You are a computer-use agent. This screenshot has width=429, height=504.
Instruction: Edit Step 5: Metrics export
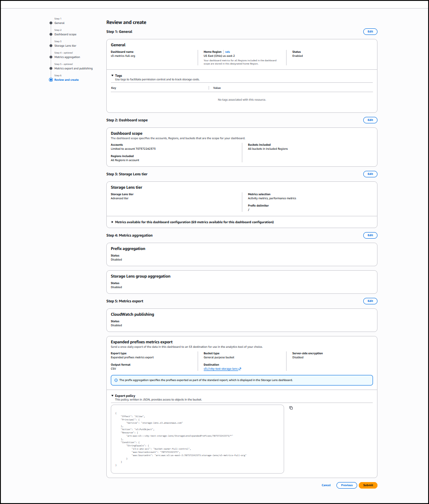pos(370,301)
